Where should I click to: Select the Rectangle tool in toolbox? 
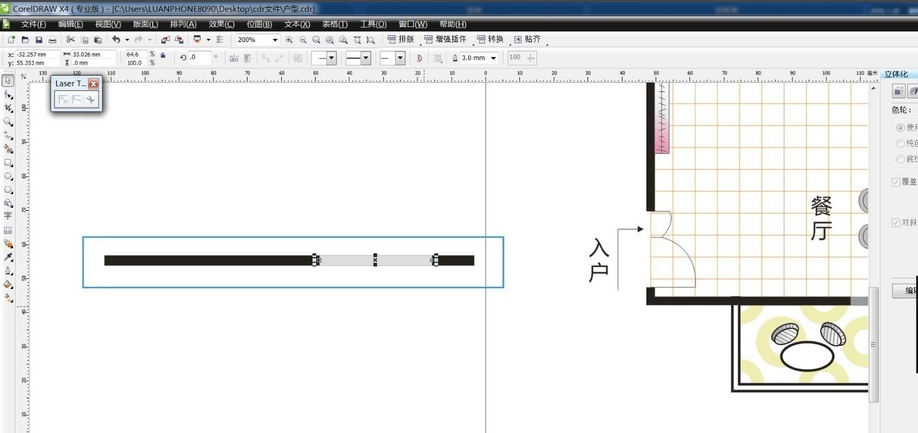(8, 162)
